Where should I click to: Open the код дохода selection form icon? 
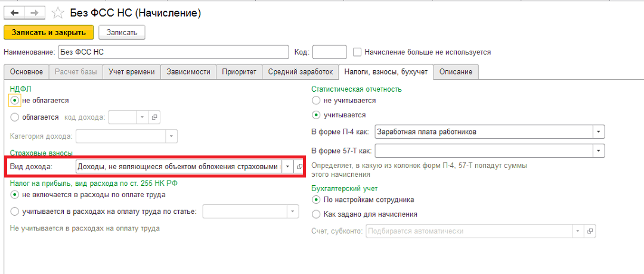pyautogui.click(x=154, y=117)
